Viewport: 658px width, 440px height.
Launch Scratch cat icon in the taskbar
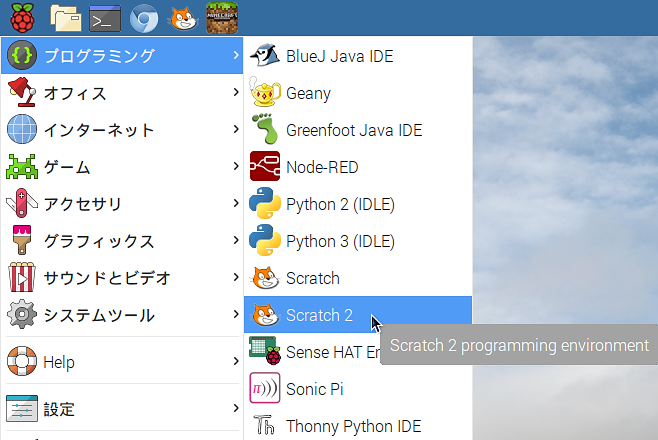(183, 18)
